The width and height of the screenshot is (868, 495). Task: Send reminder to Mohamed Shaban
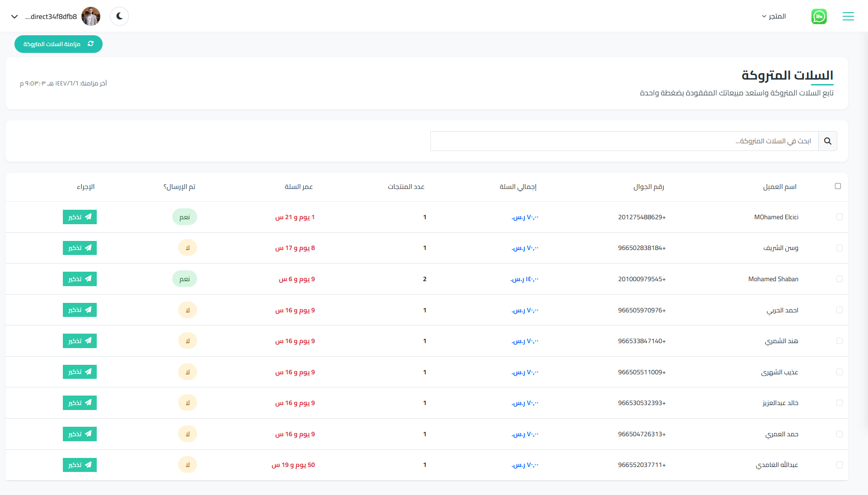pos(80,279)
